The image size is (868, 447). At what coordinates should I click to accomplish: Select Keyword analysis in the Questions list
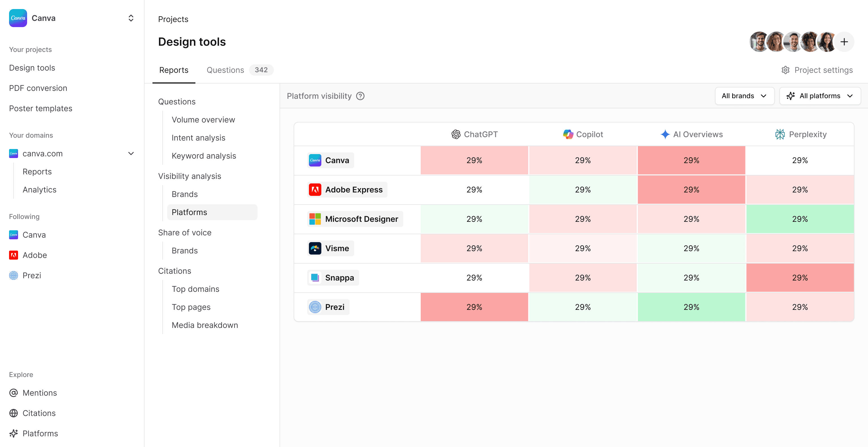coord(204,155)
